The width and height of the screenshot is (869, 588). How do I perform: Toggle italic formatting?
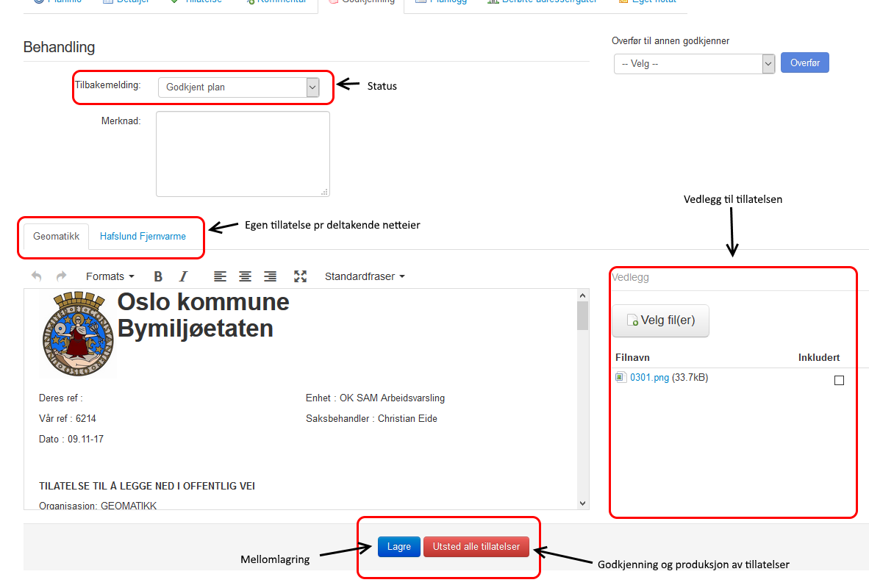(x=183, y=276)
